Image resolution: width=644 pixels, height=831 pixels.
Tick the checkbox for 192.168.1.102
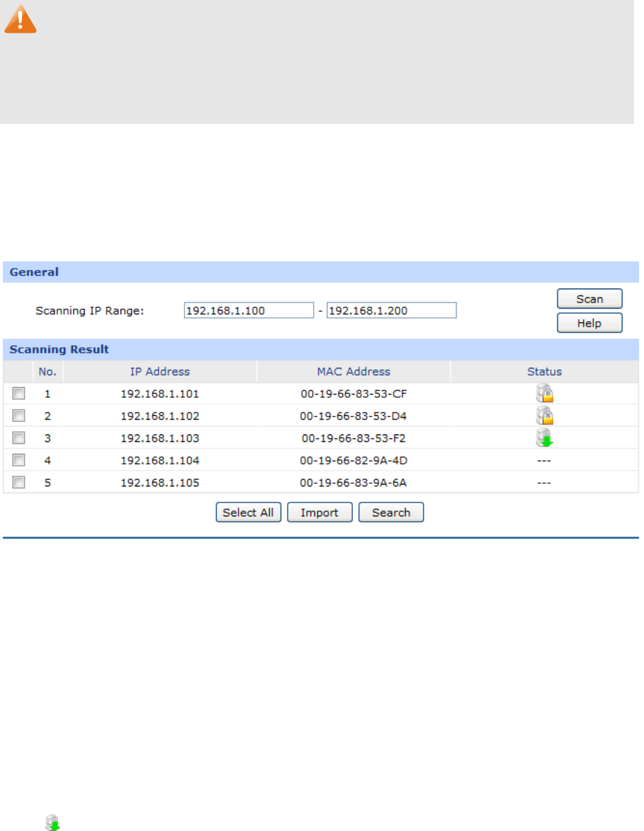tap(19, 416)
